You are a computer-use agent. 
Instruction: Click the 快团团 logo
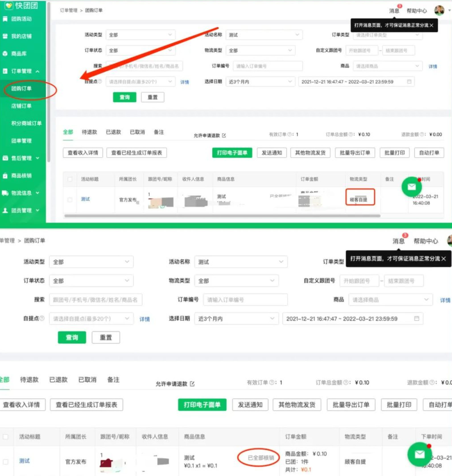pos(22,5)
